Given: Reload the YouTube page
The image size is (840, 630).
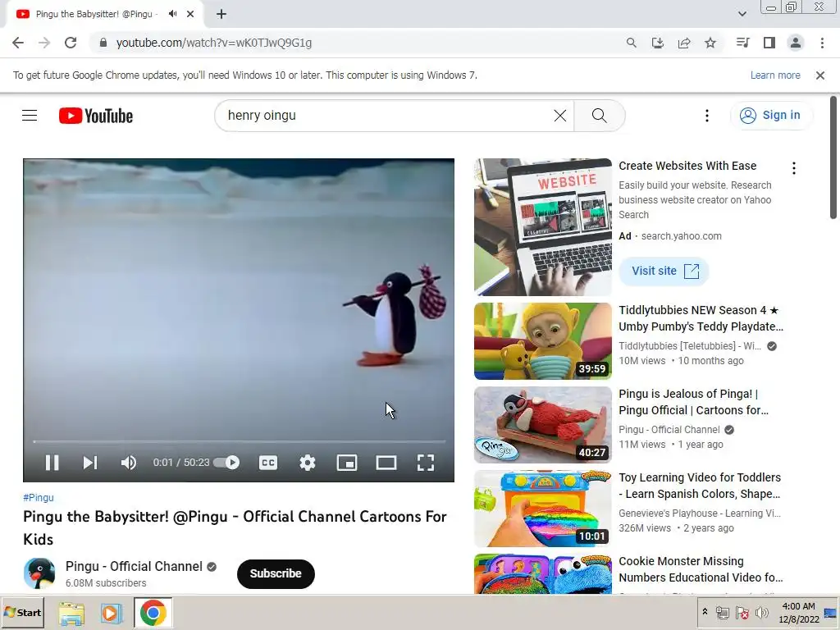Looking at the screenshot, I should [x=71, y=43].
